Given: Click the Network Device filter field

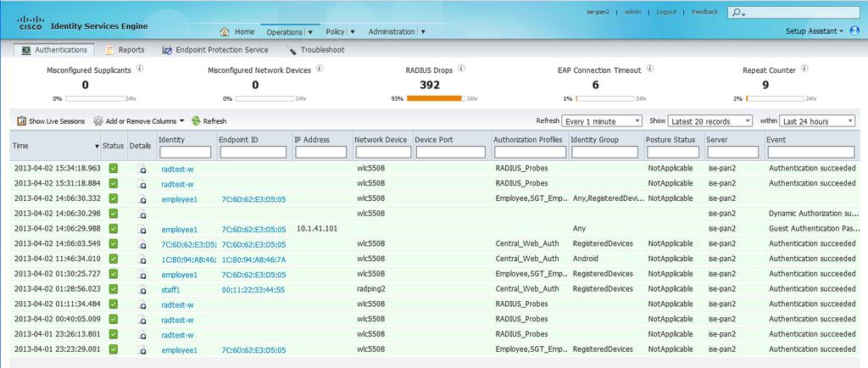Looking at the screenshot, I should [x=382, y=152].
